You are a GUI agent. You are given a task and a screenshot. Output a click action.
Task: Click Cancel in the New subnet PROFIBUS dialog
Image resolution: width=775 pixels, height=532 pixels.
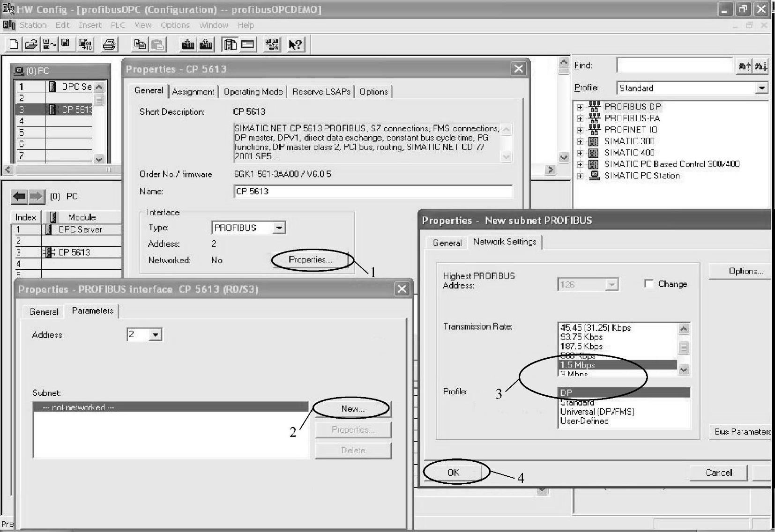coord(718,473)
